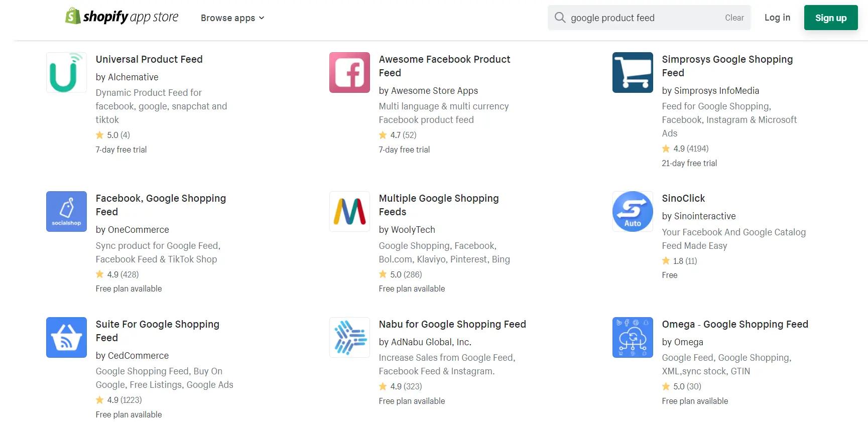Click the Nabu app icon
Screen dimensions: 868x428
(349, 338)
